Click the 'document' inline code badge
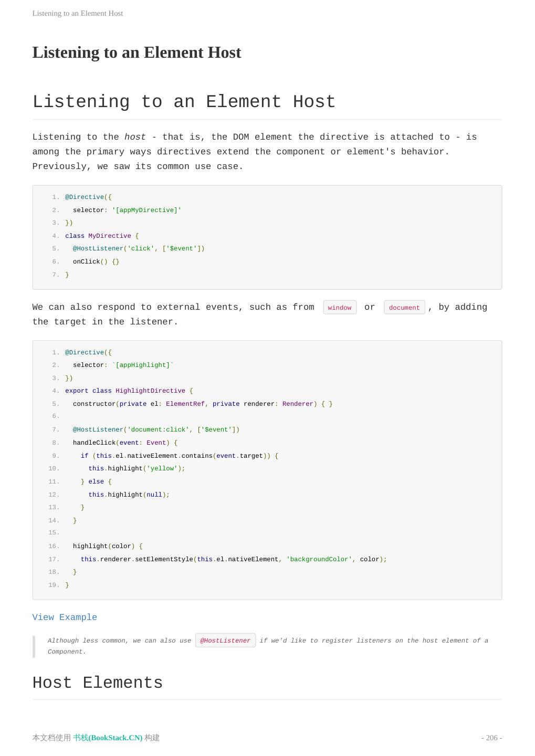Image resolution: width=535 pixels, height=756 pixels. (x=404, y=308)
